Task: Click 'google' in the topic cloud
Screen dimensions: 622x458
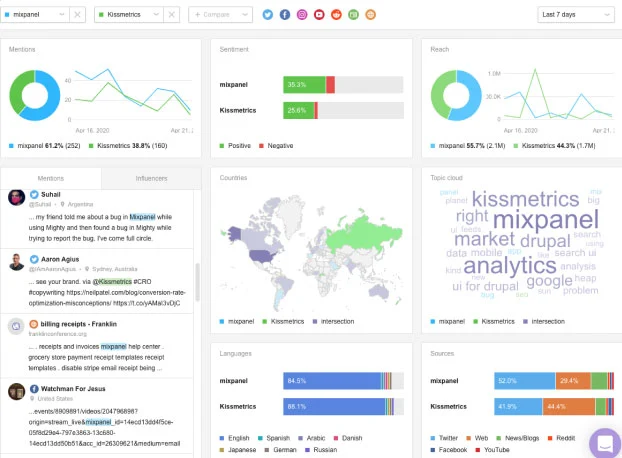Action: coord(549,281)
